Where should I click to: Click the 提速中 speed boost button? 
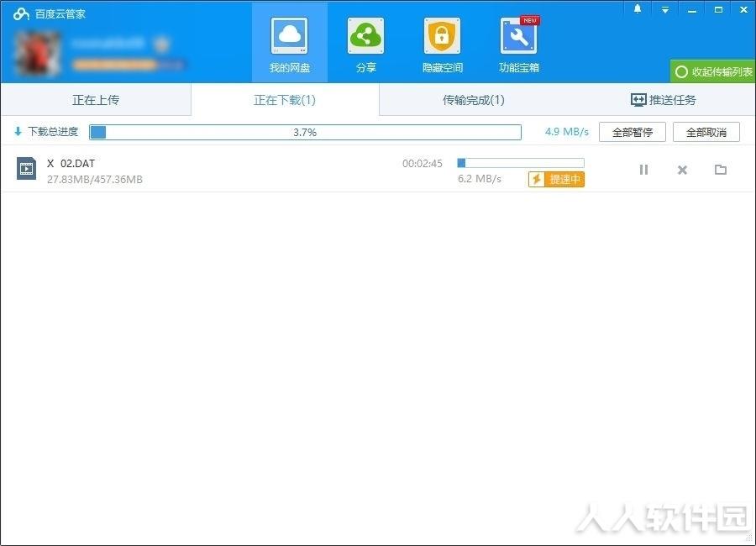click(556, 180)
